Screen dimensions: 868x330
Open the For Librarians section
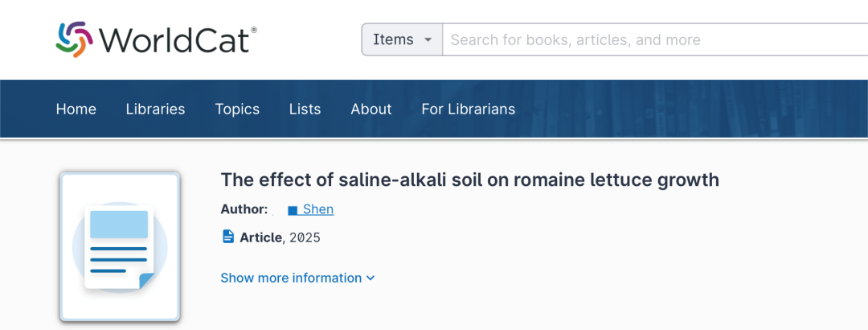click(x=469, y=109)
